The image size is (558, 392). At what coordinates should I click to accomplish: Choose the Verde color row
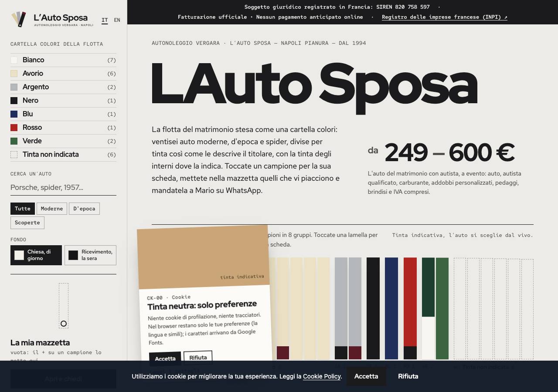pyautogui.click(x=63, y=141)
